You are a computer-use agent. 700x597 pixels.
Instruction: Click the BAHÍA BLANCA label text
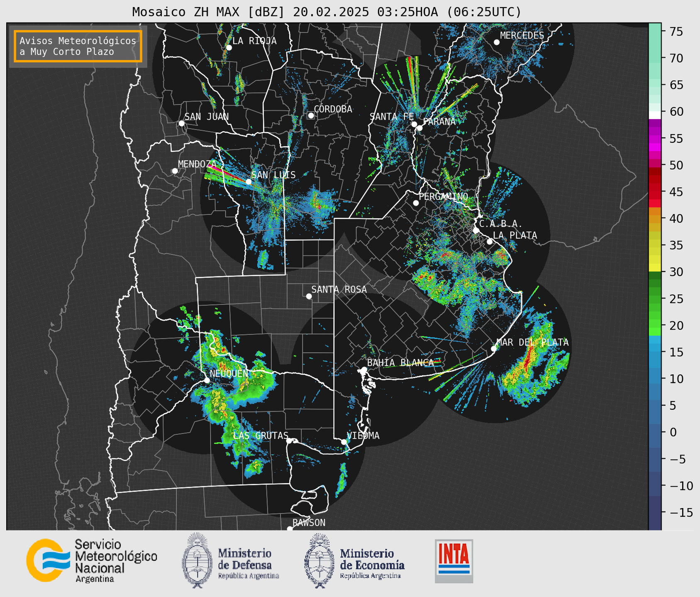pyautogui.click(x=400, y=362)
